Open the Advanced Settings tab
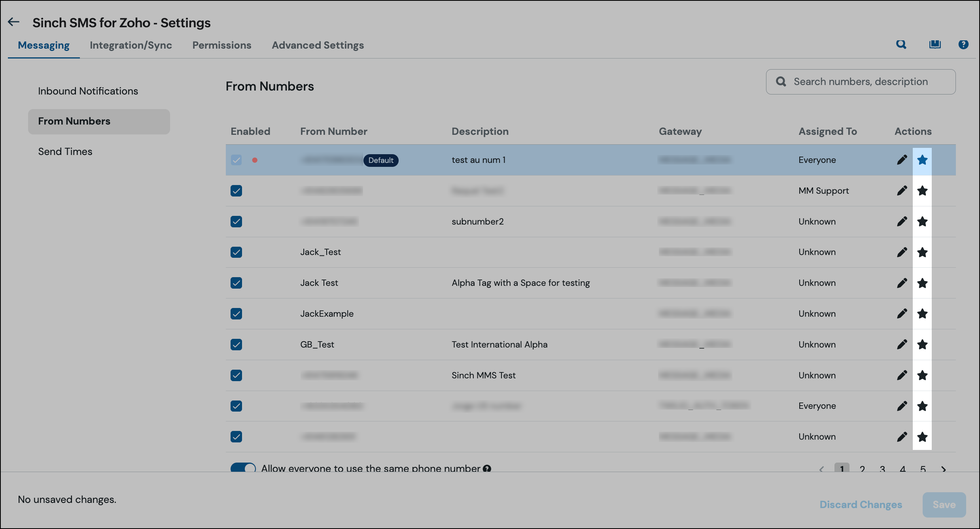 point(318,45)
